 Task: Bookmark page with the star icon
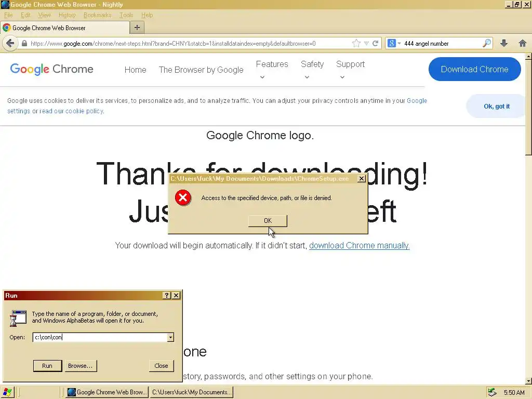point(356,44)
